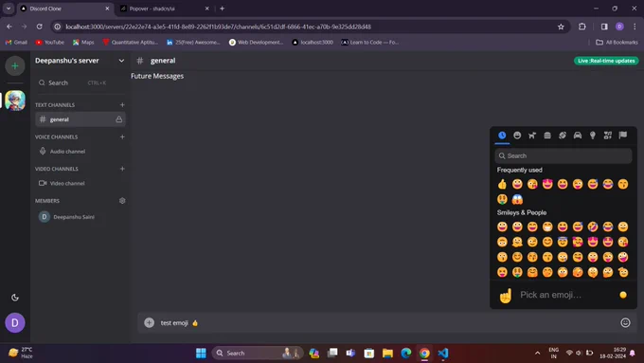Screen dimensions: 644x363
Task: Open the browser tab search dropdown arrow
Action: 9,9
